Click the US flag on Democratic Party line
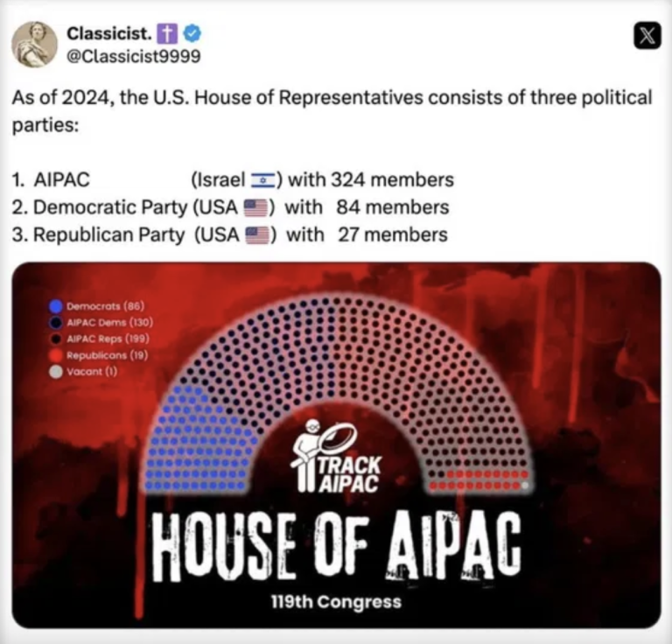 tap(255, 207)
